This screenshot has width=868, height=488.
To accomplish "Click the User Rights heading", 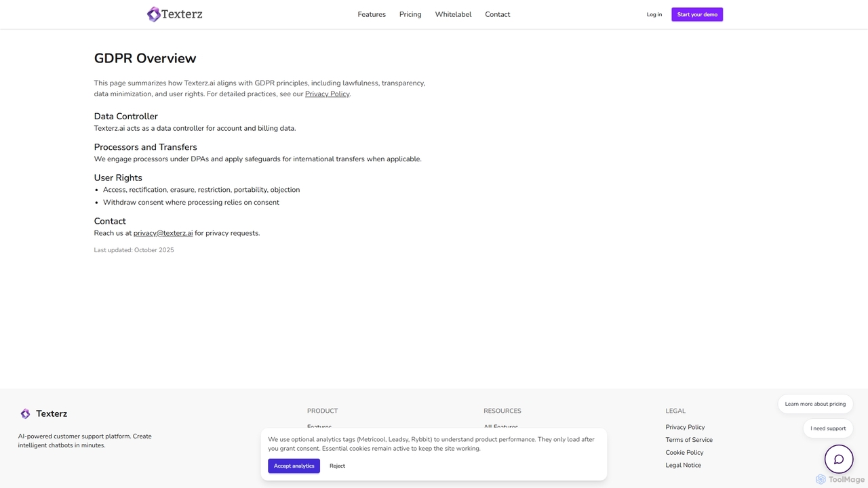I will [118, 178].
